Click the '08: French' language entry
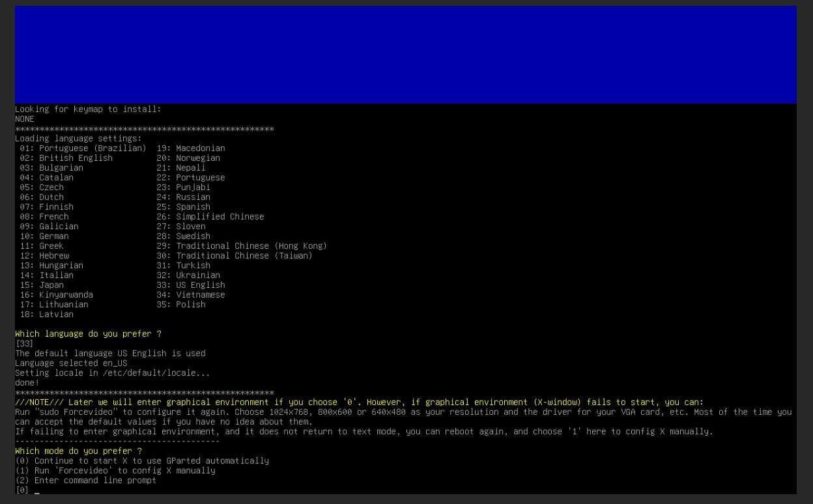Screen dimensions: 813x504 tap(44, 217)
